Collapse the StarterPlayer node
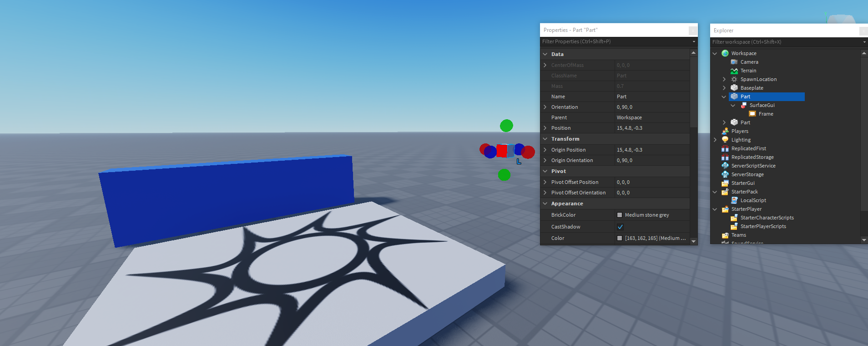The height and width of the screenshot is (346, 868). coord(715,209)
